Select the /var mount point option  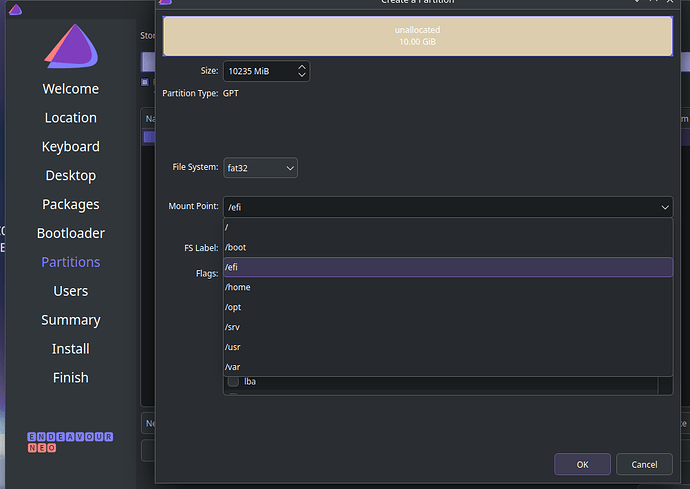[x=448, y=367]
